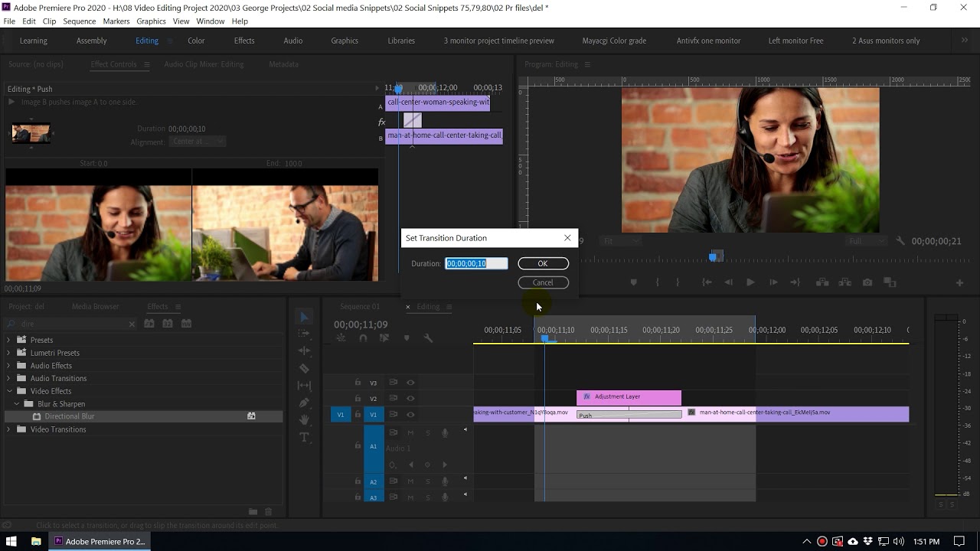Lock the V2 track
The image size is (980, 551).
point(358,398)
